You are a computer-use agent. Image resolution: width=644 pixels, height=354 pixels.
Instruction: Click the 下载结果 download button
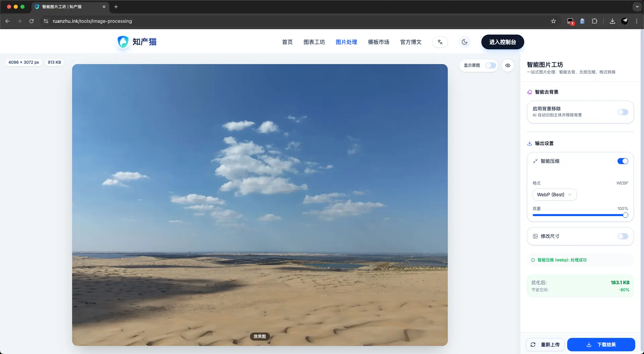pyautogui.click(x=601, y=345)
